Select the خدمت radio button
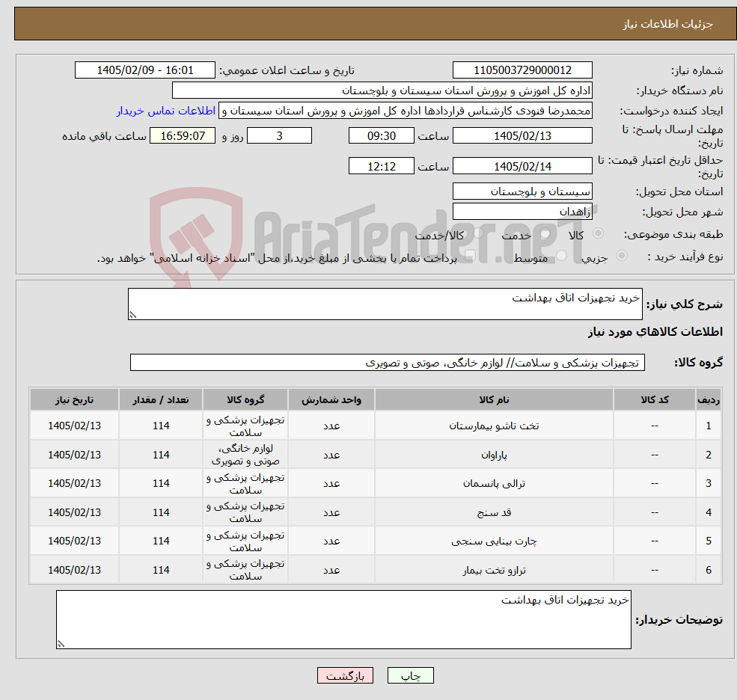 pyautogui.click(x=545, y=233)
